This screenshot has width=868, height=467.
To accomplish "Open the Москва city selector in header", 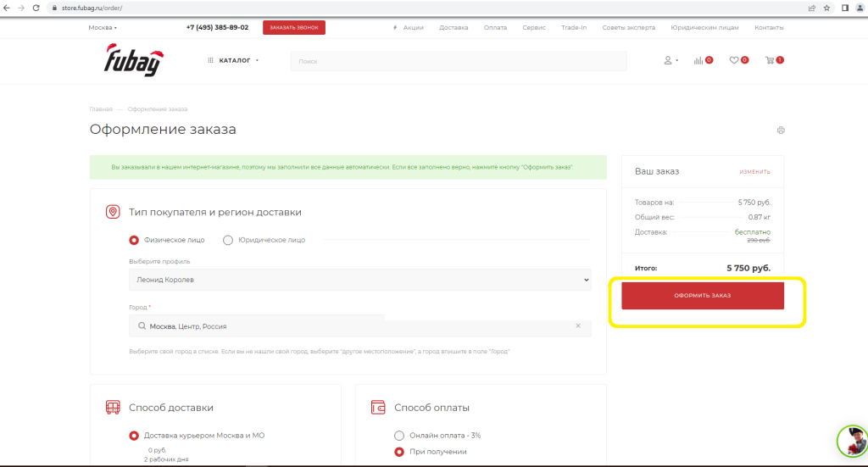I will pyautogui.click(x=103, y=27).
